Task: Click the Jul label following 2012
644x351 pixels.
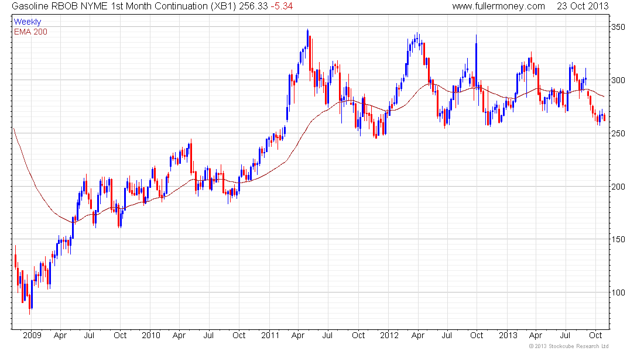Action: (x=447, y=335)
